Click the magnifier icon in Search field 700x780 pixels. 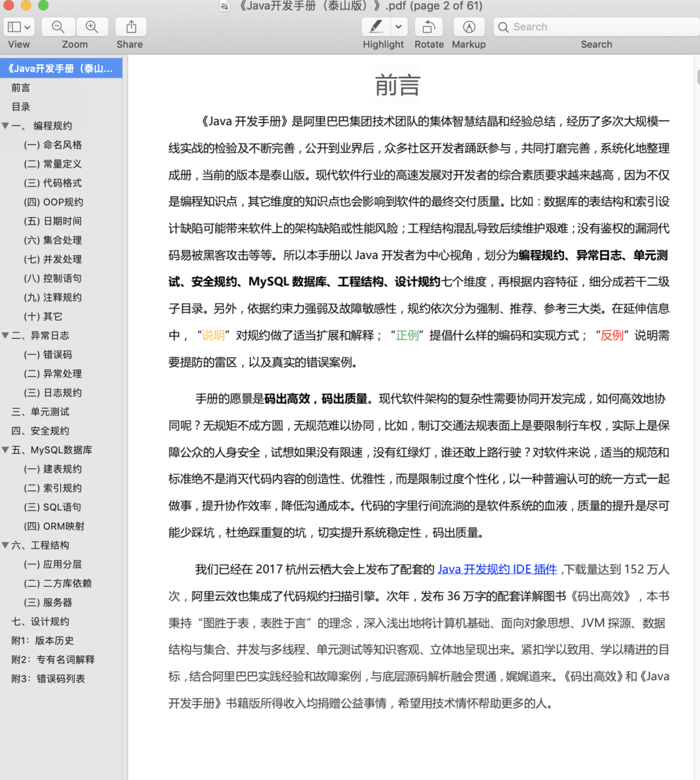[x=503, y=27]
